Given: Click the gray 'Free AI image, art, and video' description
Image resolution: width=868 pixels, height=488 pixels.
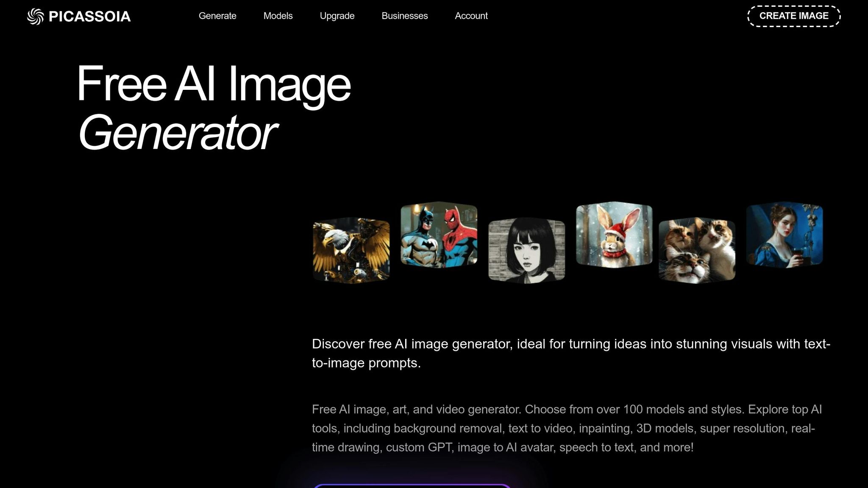Looking at the screenshot, I should tap(566, 428).
